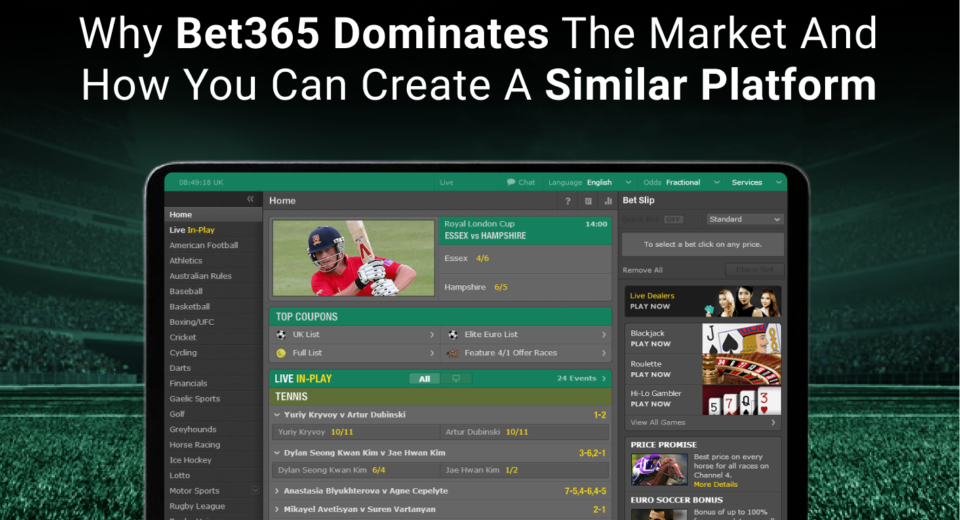Expand the Motor Sports sidebar arrow
Screen dimensions: 960x520
[x=255, y=490]
